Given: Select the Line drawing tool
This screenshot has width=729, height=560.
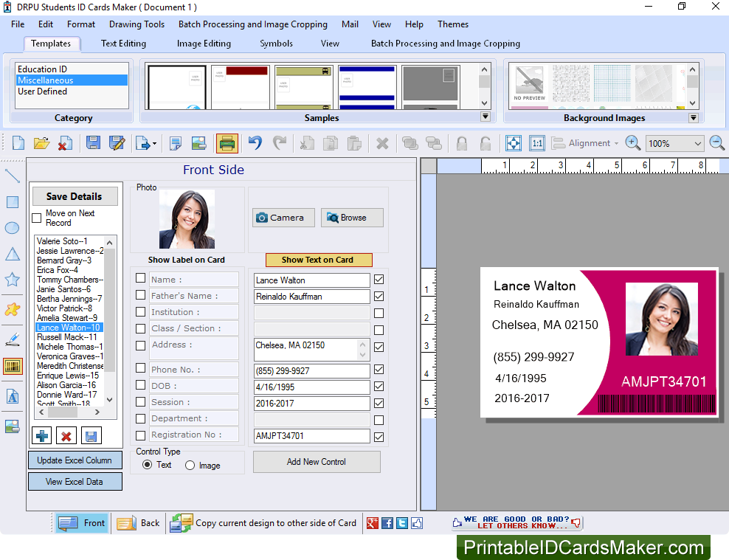Looking at the screenshot, I should (x=12, y=176).
